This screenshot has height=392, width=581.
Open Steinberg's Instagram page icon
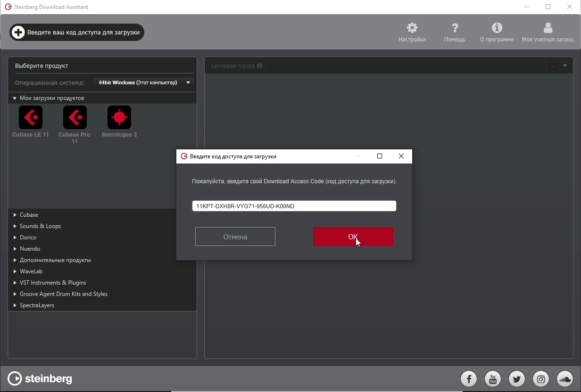(x=541, y=379)
